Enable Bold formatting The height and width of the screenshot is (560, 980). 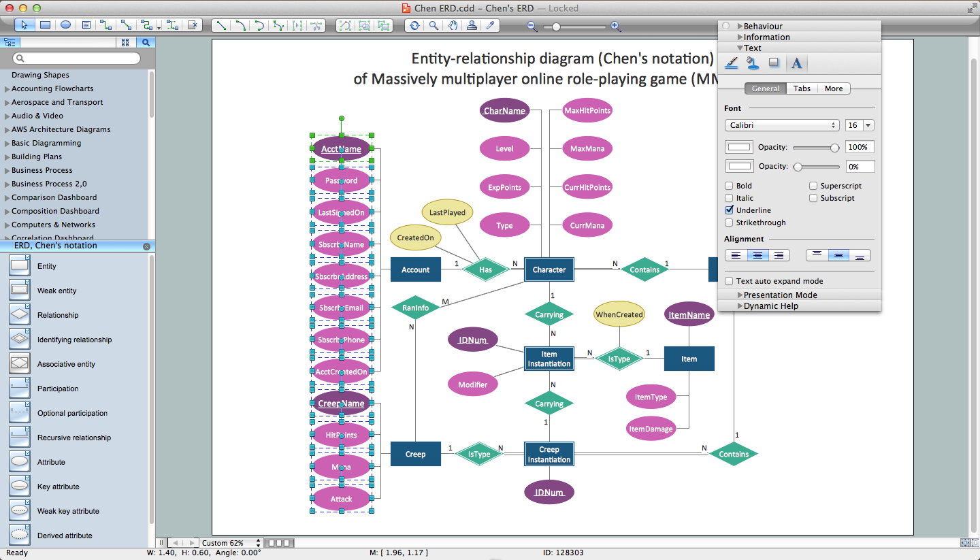click(x=728, y=185)
